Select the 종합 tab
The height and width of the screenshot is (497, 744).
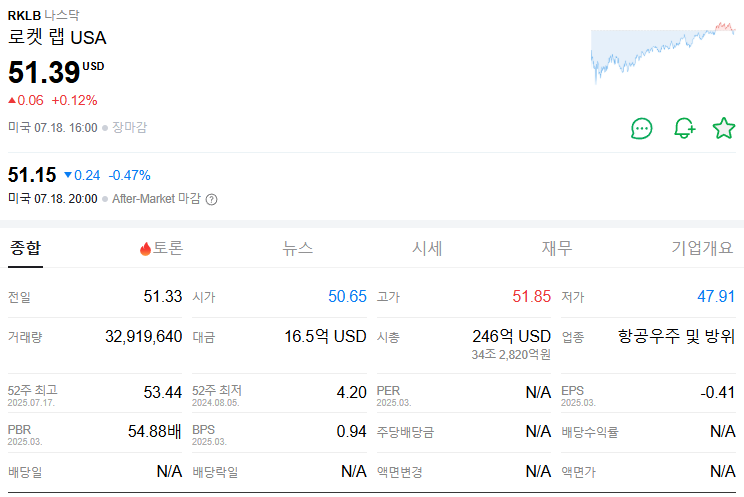click(26, 248)
